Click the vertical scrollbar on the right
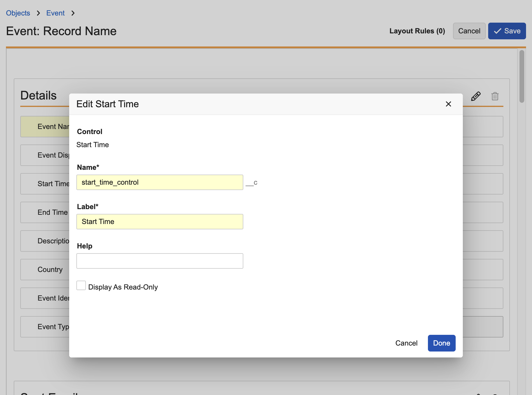 coord(522,76)
